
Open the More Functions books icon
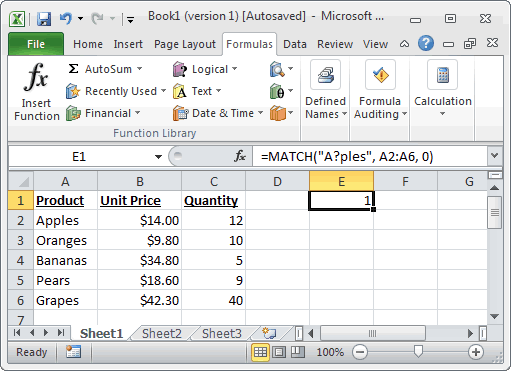[x=278, y=113]
